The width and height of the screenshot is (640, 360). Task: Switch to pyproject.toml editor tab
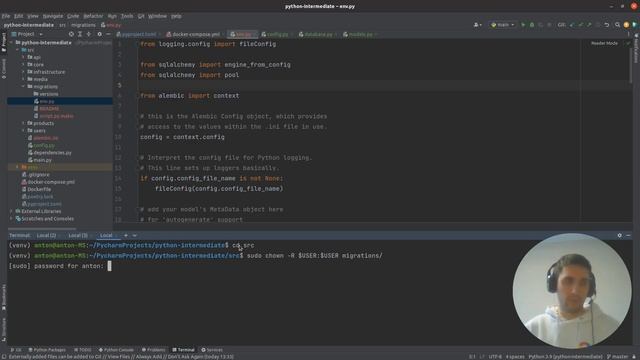tap(137, 34)
